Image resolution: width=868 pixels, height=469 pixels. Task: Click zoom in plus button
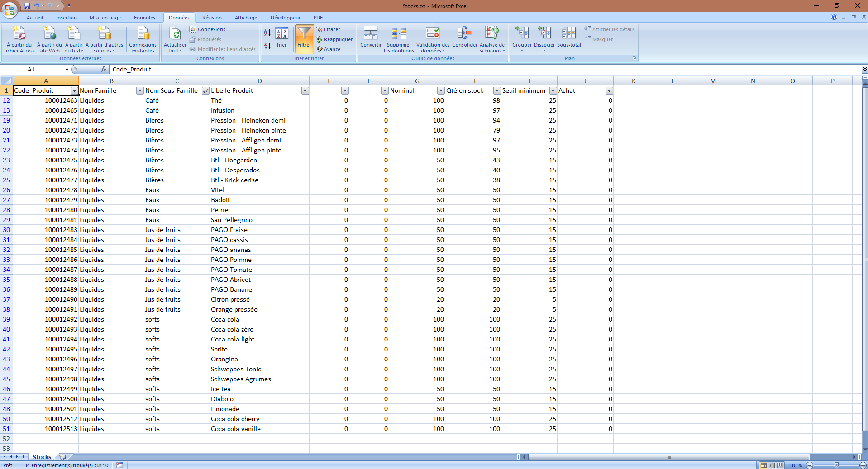point(863,465)
